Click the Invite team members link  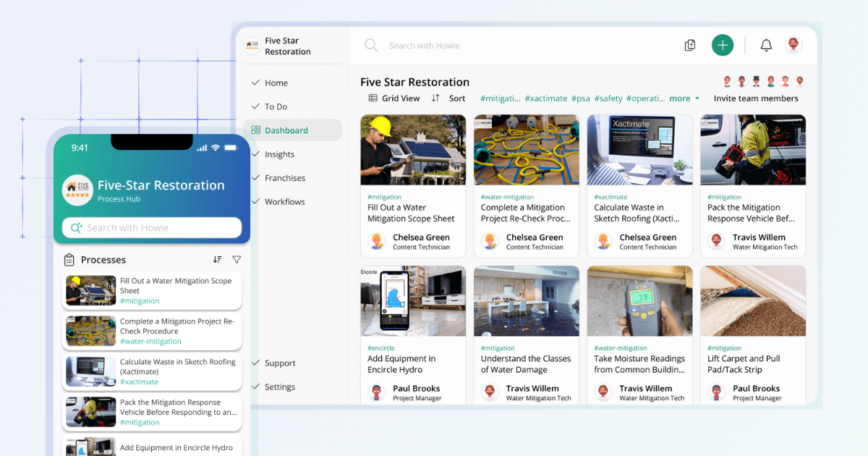(757, 98)
